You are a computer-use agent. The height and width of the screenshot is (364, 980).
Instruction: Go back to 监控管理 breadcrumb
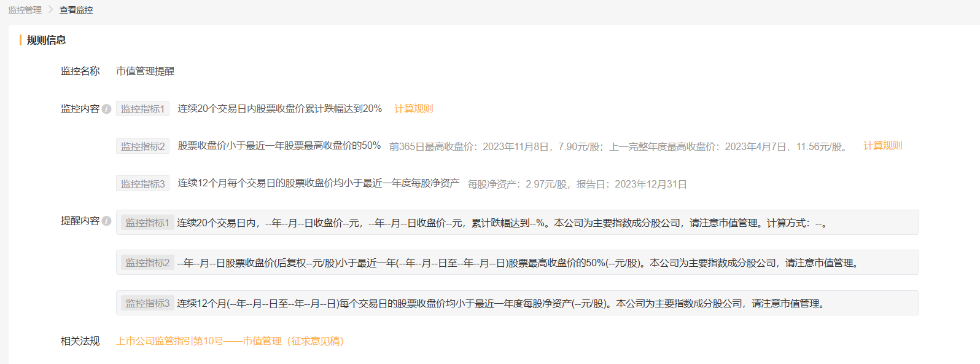(x=25, y=10)
